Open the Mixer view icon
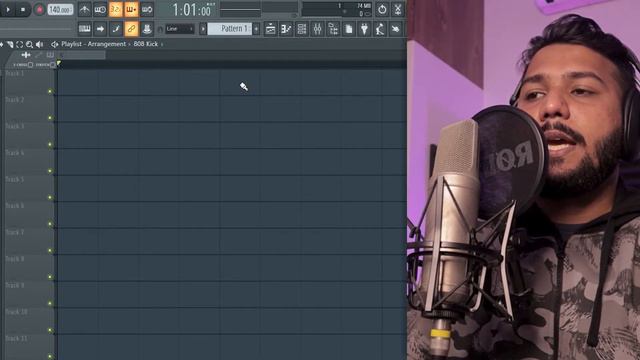 point(318,29)
